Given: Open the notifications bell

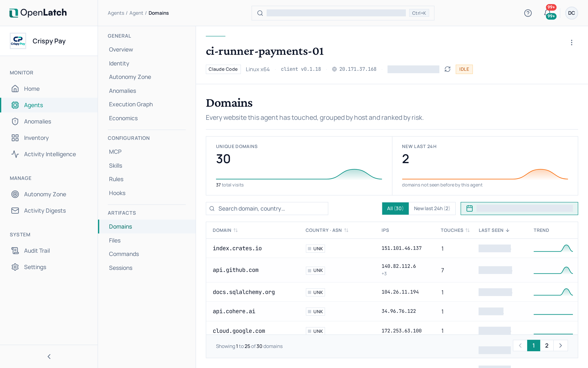Looking at the screenshot, I should pos(547,13).
